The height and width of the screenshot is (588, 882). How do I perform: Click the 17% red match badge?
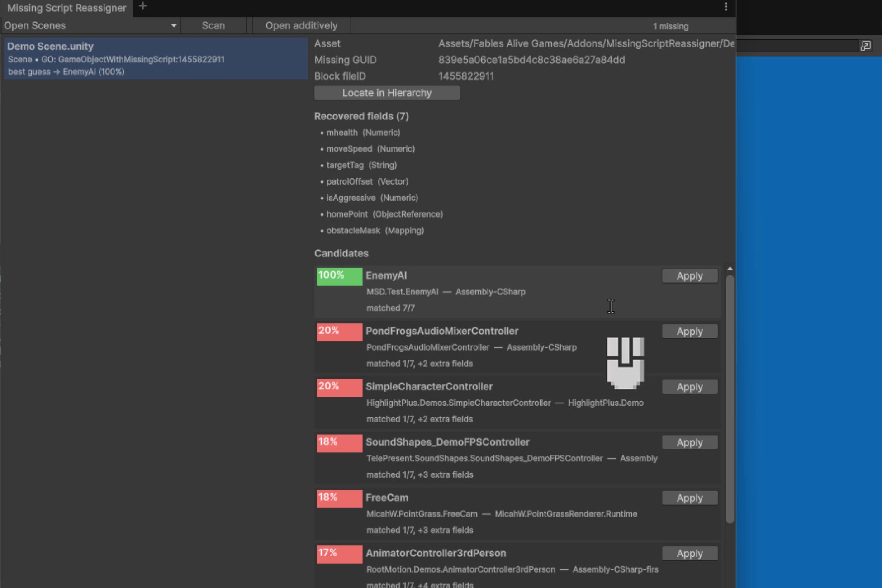pos(339,554)
